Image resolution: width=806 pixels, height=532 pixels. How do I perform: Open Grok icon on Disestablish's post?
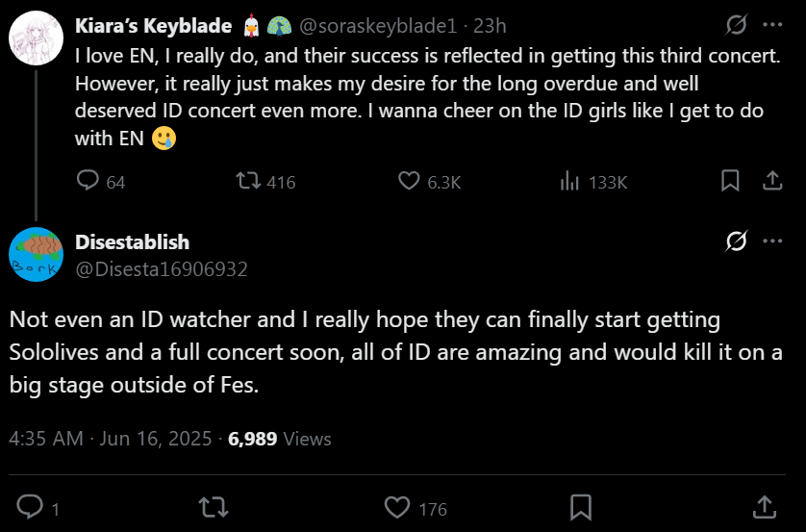(x=737, y=241)
